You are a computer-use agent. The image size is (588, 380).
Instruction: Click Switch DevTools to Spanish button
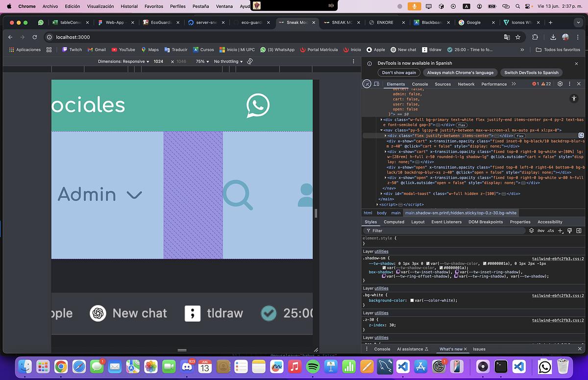tap(531, 72)
